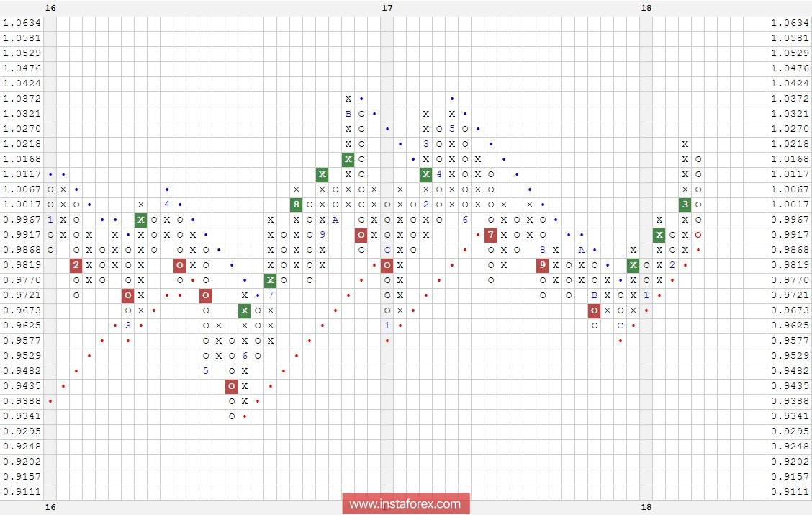Click the 1.0634 price label on right axis
This screenshot has width=812, height=515.
[790, 23]
